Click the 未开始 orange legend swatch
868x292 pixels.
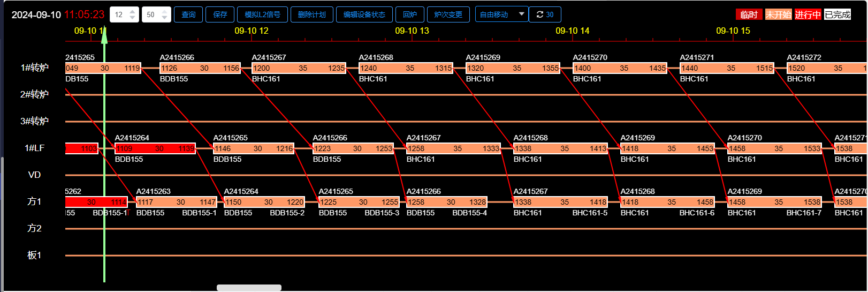[x=778, y=14]
